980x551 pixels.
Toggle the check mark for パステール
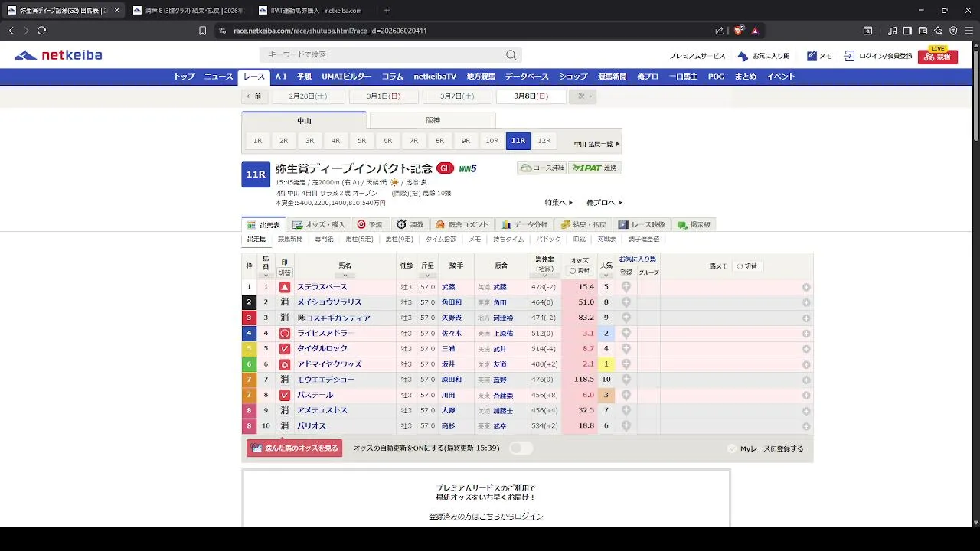284,395
